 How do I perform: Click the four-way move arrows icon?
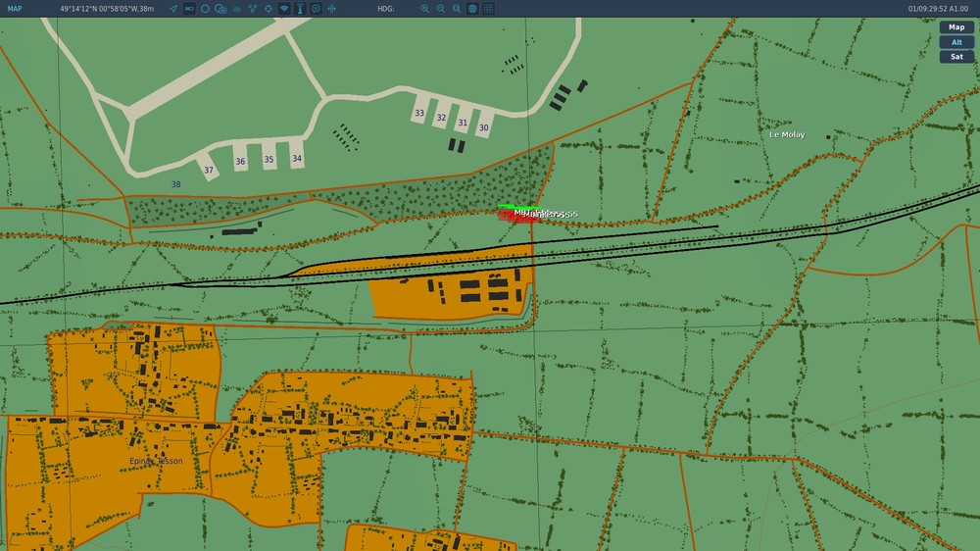(x=332, y=9)
